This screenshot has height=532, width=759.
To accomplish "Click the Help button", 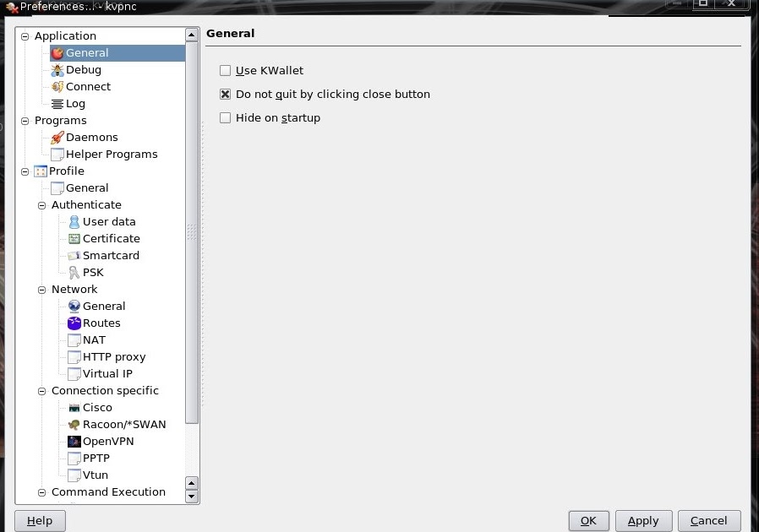I will click(40, 521).
